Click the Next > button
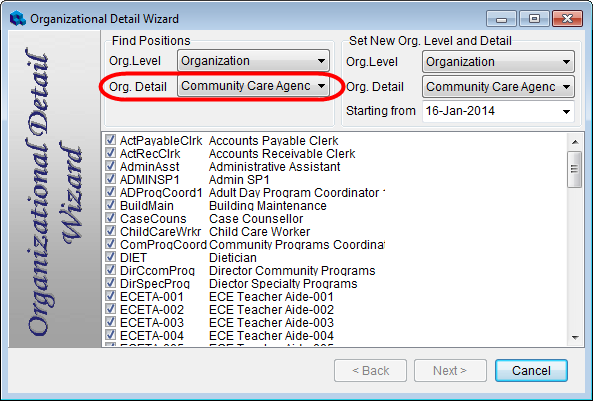 pos(450,371)
